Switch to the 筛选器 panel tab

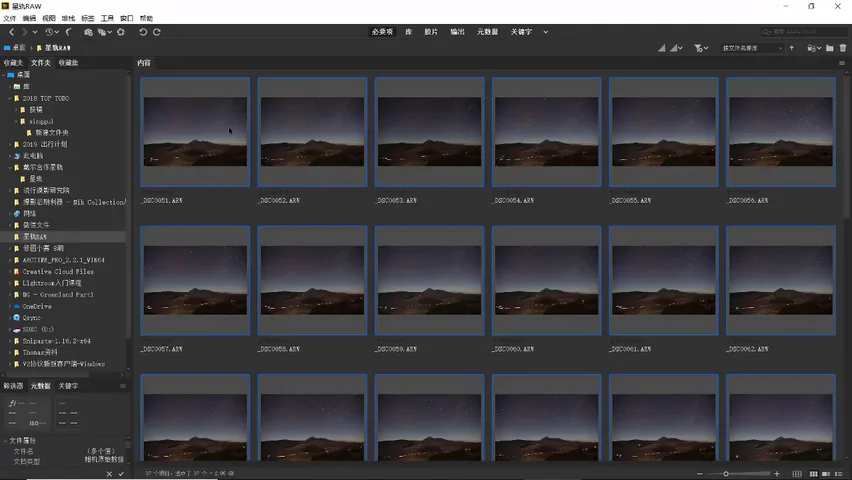click(13, 386)
